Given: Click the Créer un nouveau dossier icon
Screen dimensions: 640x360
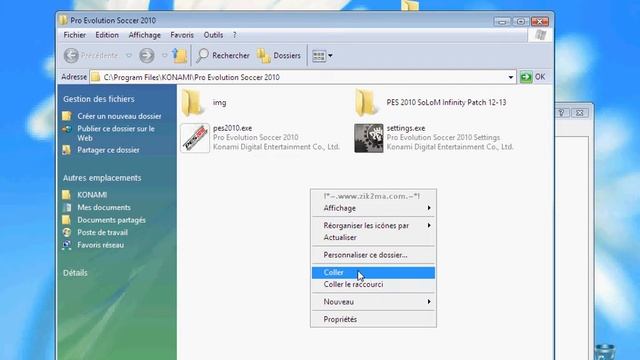Looking at the screenshot, I should click(67, 116).
